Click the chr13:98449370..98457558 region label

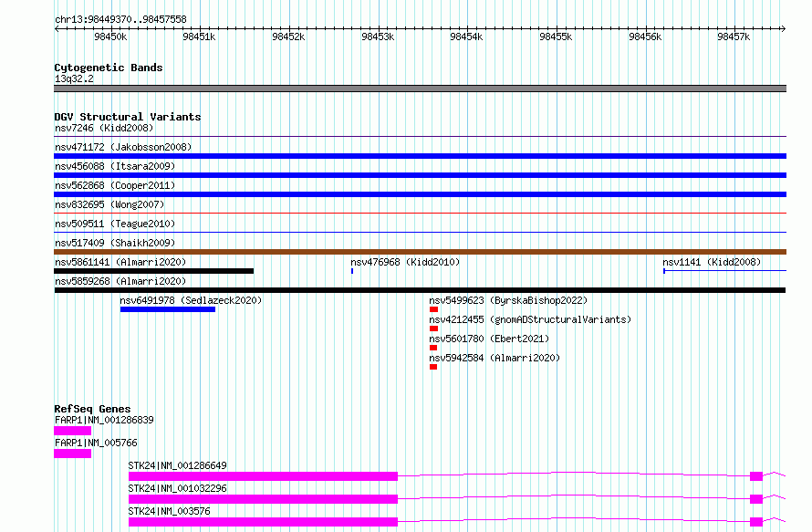tap(120, 19)
